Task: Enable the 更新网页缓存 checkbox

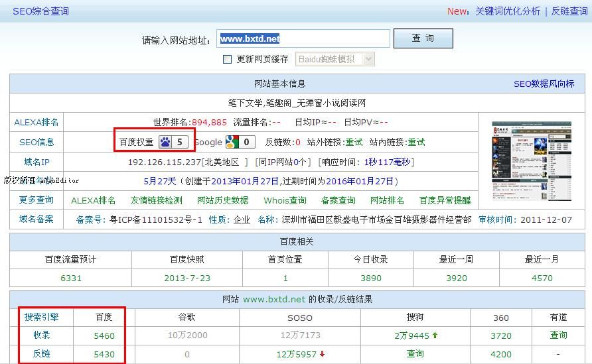Action: coord(227,59)
